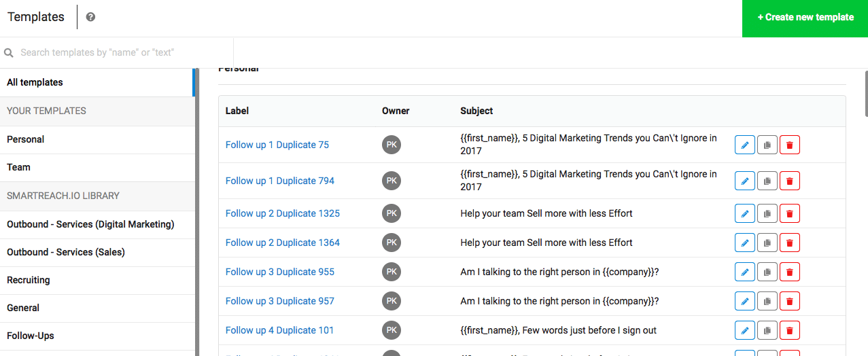The image size is (868, 356).
Task: Focus the search templates input field
Action: [x=117, y=52]
